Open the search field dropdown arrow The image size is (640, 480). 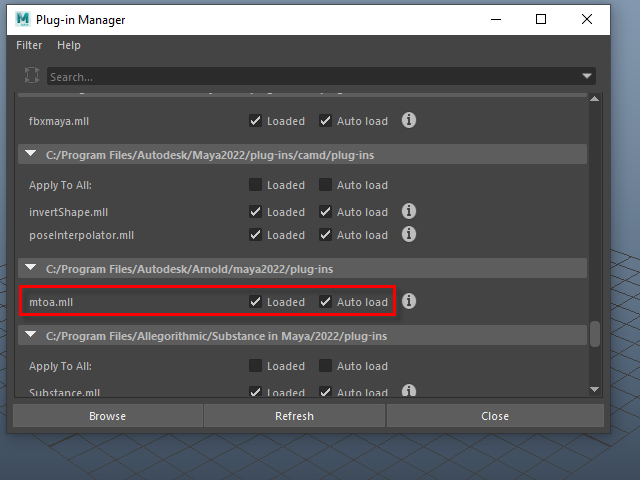587,76
